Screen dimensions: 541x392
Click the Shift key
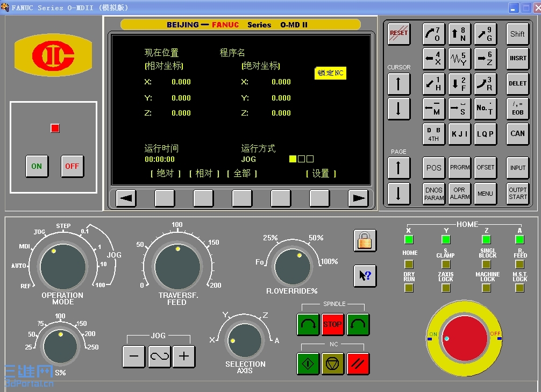click(x=517, y=34)
